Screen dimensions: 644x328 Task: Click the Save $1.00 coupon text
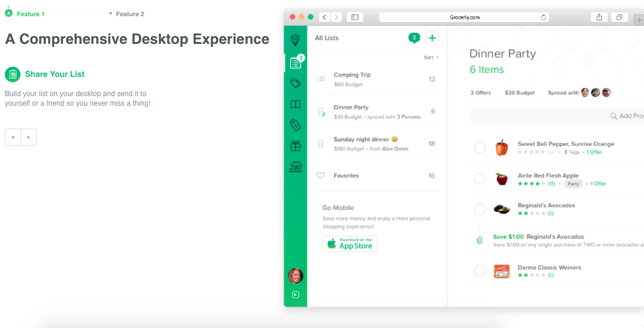[508, 237]
